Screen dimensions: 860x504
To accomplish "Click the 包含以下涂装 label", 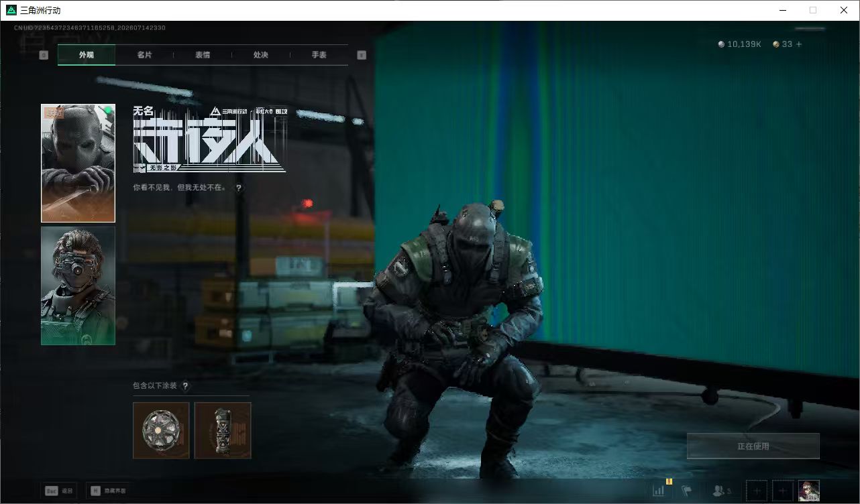I will click(155, 386).
